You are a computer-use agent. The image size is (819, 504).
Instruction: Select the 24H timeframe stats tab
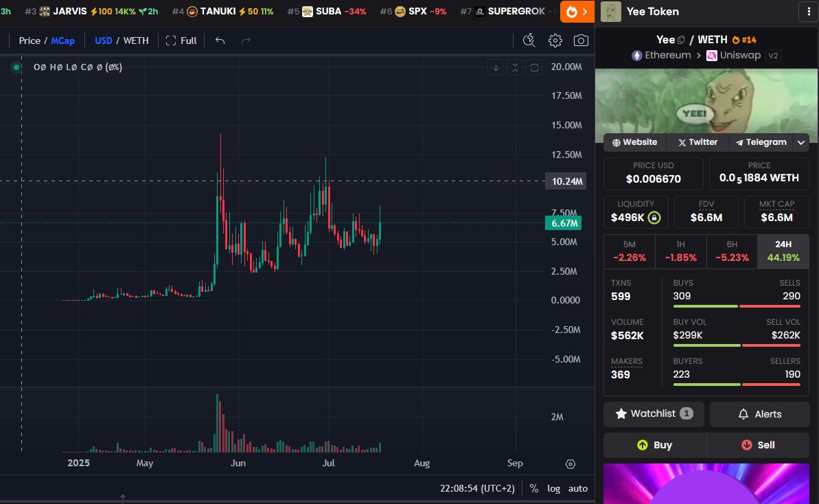(783, 251)
